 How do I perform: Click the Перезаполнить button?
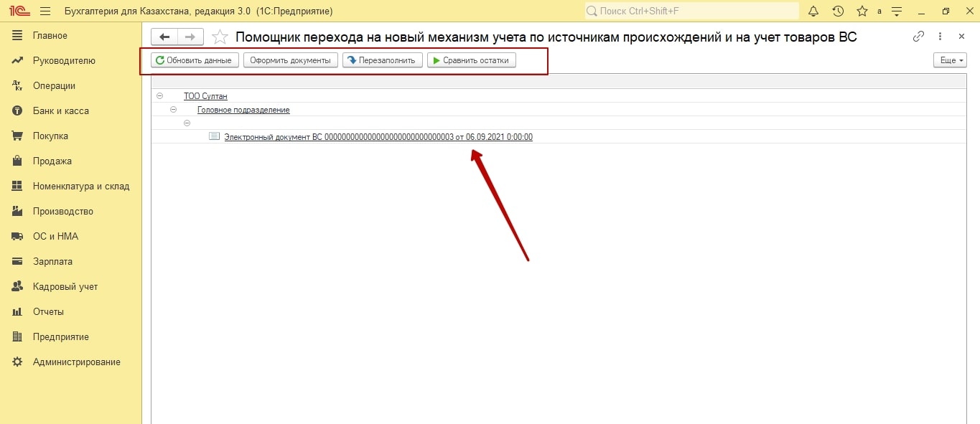(x=382, y=60)
